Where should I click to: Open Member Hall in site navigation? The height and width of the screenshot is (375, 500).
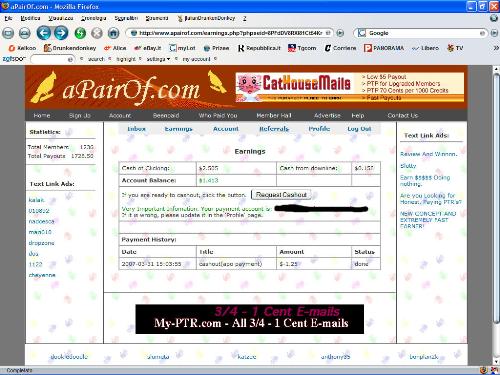point(274,115)
